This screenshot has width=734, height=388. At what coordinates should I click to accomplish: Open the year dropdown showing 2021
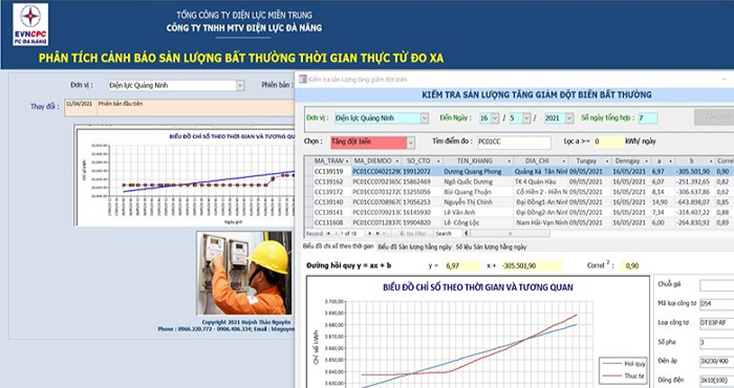[x=569, y=118]
